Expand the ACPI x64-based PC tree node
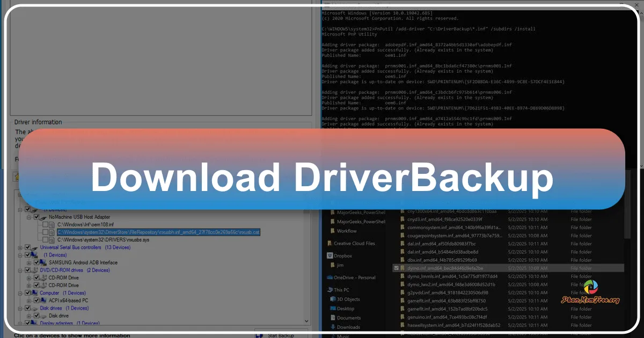 28,300
